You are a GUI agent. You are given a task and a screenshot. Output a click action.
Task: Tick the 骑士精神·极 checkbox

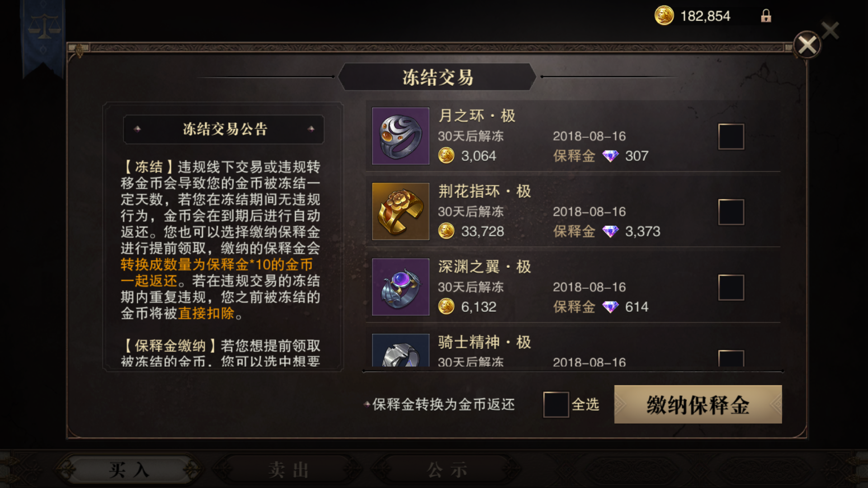pyautogui.click(x=731, y=358)
